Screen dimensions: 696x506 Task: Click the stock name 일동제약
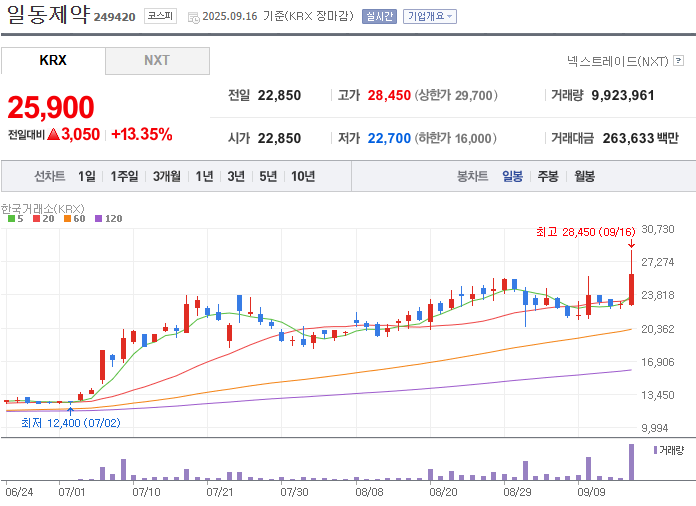(48, 15)
